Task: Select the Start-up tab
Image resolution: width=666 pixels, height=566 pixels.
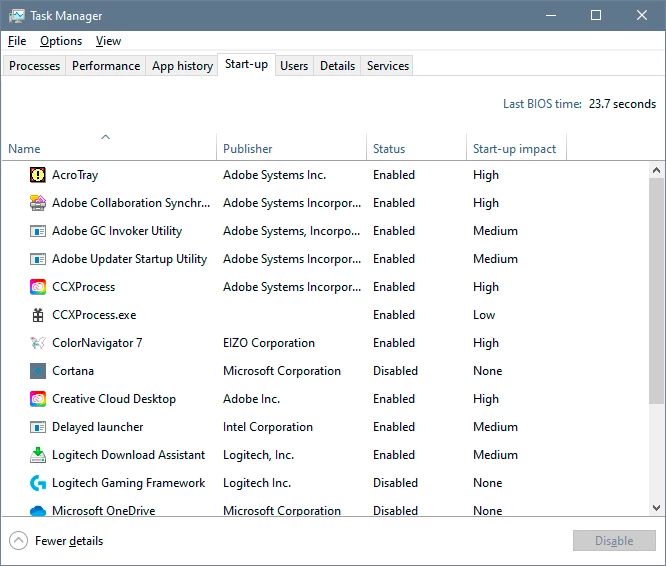Action: (x=246, y=65)
